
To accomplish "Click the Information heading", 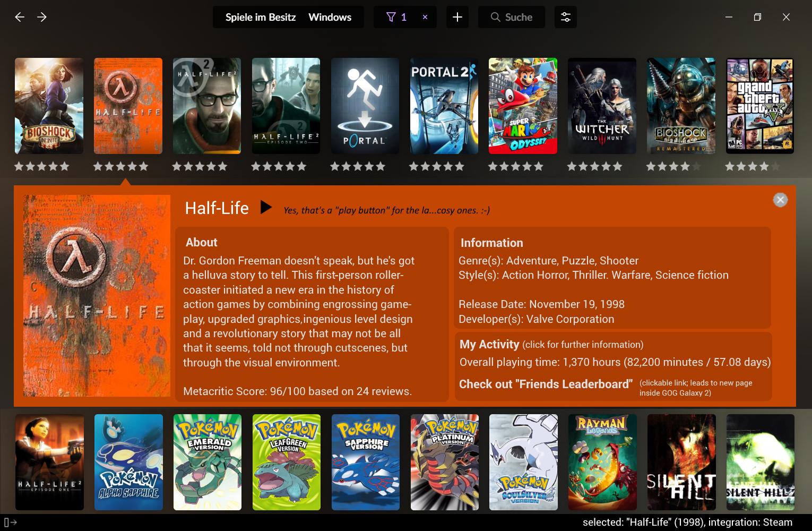I will coord(491,243).
